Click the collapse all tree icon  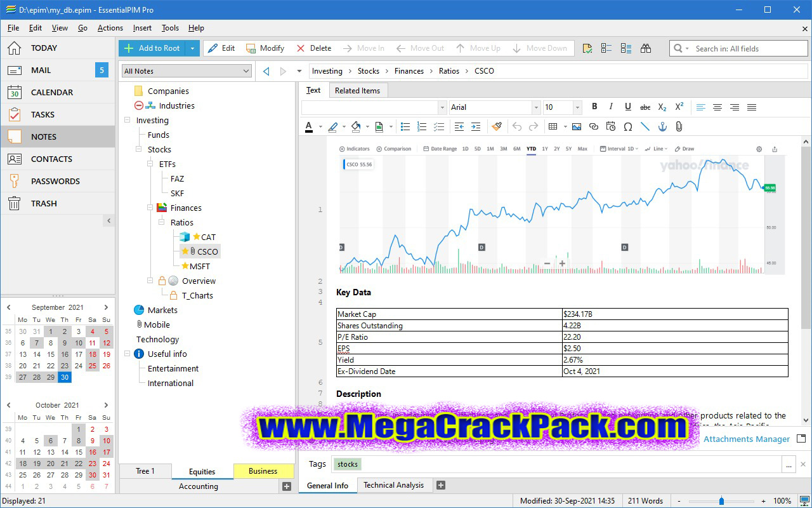[x=606, y=48]
